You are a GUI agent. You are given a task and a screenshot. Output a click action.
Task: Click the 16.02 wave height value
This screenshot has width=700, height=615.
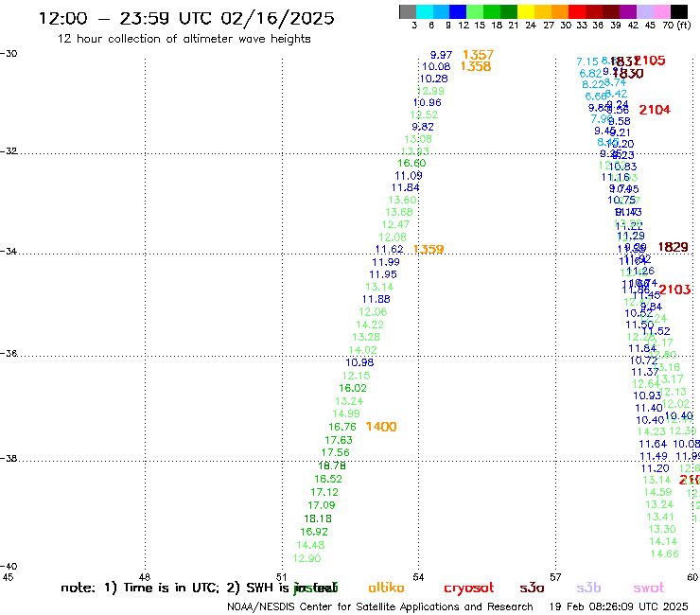coord(353,388)
